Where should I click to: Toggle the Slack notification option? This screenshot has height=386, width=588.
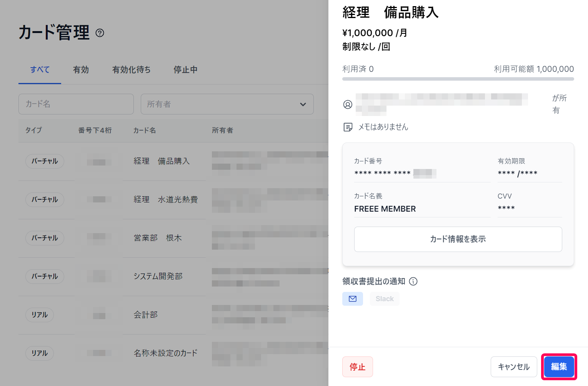tap(385, 299)
